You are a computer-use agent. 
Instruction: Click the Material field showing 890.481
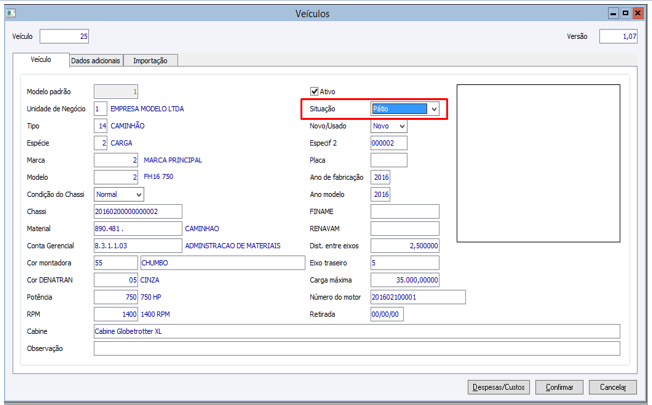(138, 229)
